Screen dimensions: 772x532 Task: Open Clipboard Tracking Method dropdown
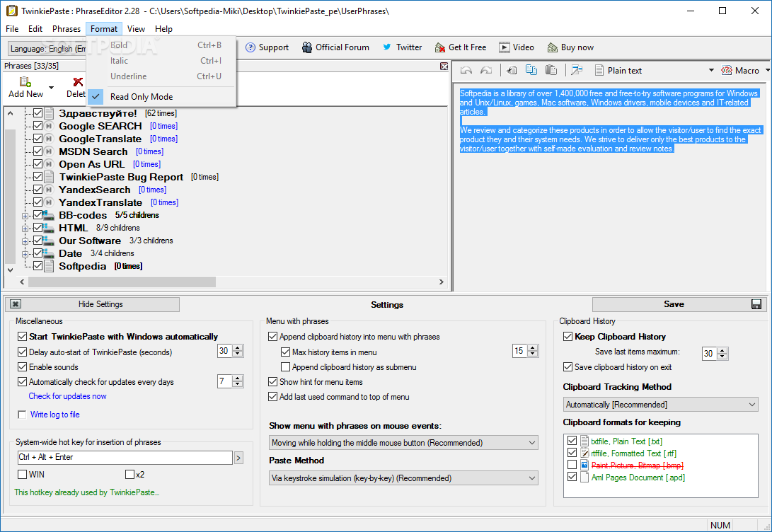coord(660,405)
